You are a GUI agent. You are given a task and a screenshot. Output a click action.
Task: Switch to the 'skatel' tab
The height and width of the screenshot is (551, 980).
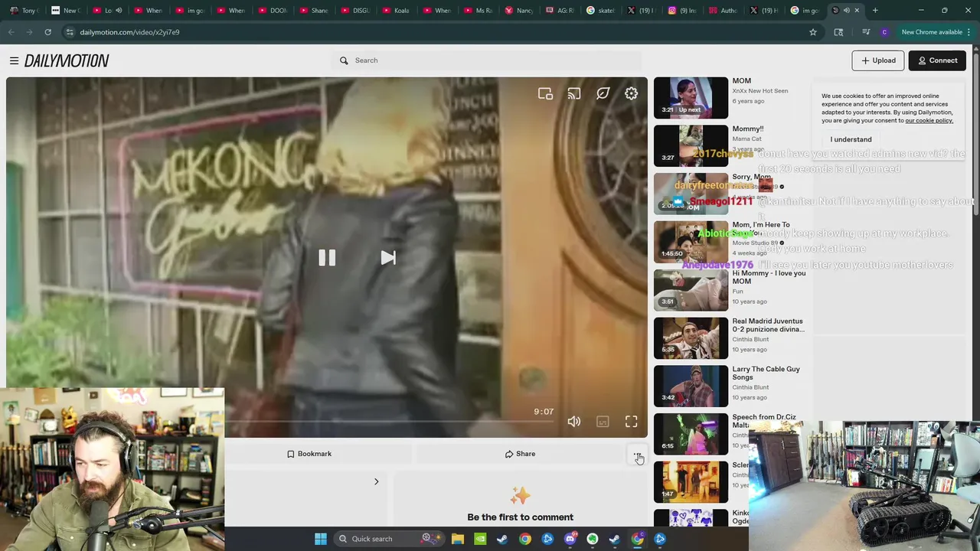[601, 11]
